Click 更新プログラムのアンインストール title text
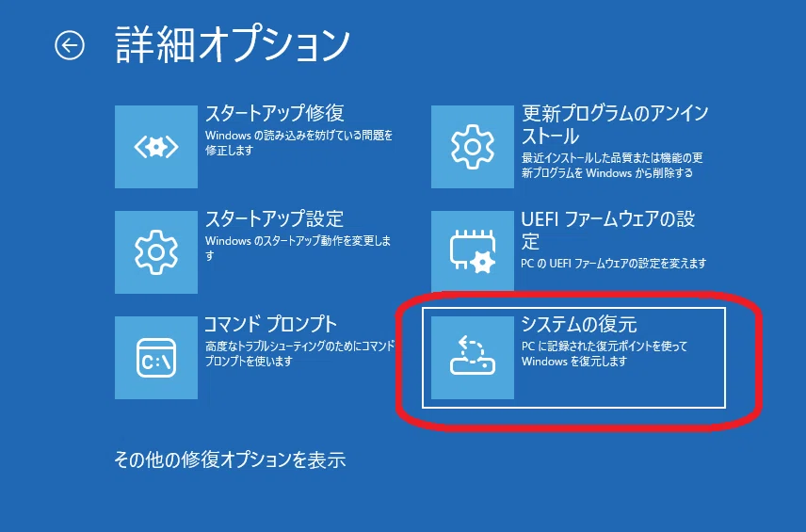The height and width of the screenshot is (532, 806). 615,124
